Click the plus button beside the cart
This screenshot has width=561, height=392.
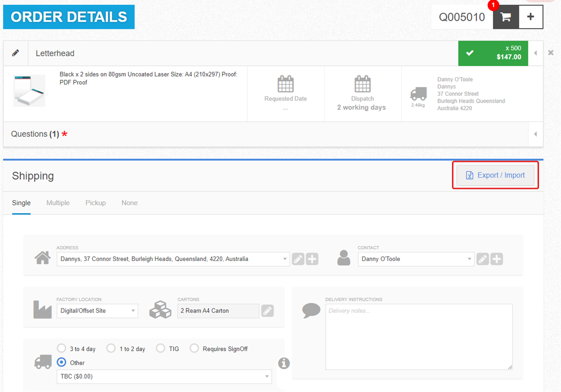pos(531,17)
